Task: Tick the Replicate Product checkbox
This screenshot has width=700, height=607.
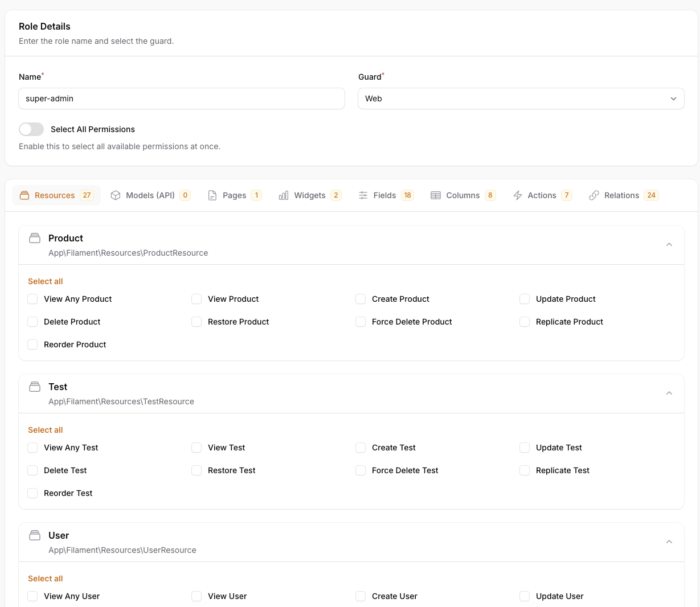Action: click(525, 322)
